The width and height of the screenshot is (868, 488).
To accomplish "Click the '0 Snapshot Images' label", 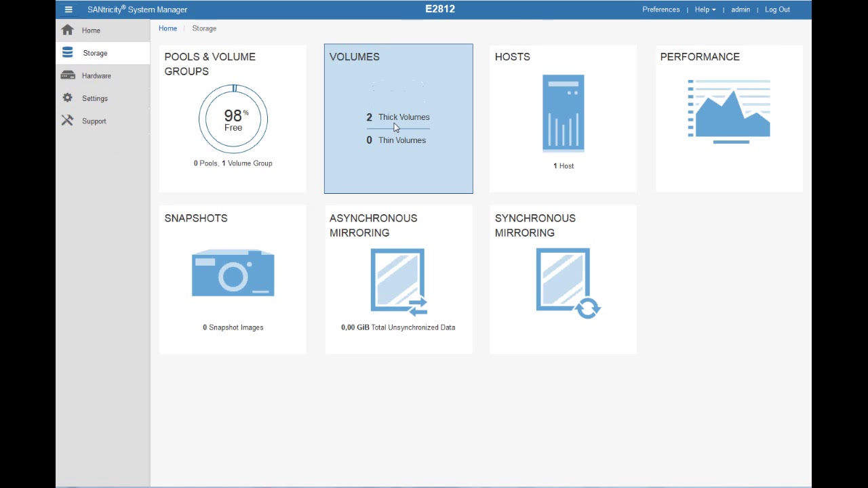I will pos(233,327).
